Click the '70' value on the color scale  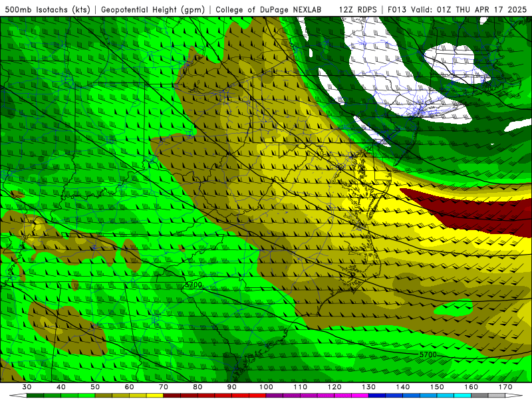164,387
